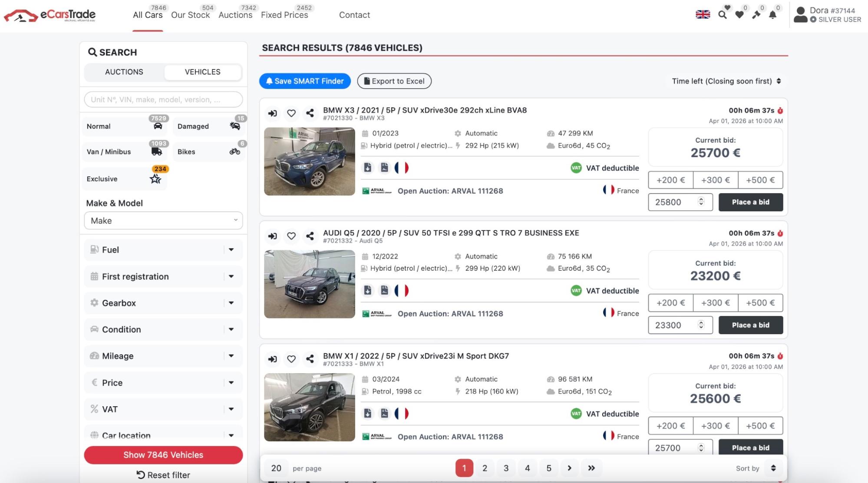Screen dimensions: 868x483
Task: Open the auction hammer icon in the header
Action: pos(756,15)
